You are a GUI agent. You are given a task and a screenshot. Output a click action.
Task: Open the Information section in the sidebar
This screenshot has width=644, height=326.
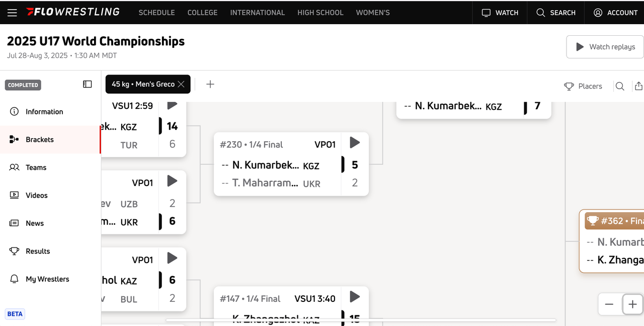(44, 111)
